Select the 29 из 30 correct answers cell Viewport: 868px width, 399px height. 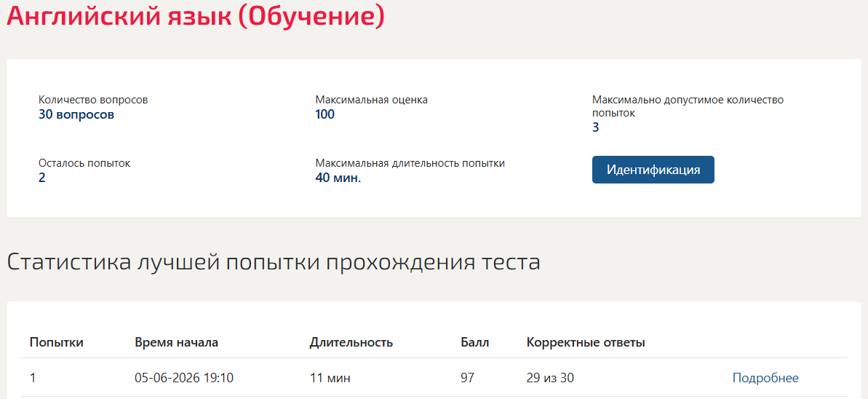(x=550, y=379)
